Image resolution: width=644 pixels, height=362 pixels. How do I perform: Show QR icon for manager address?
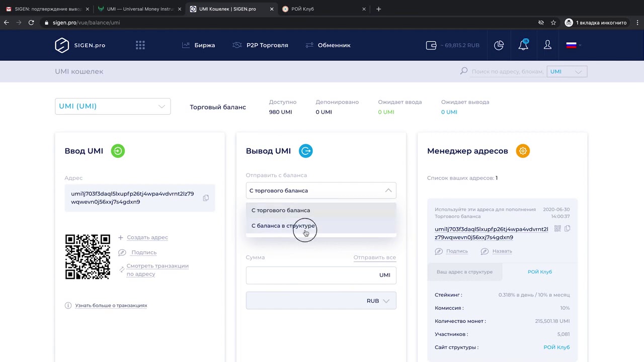557,229
